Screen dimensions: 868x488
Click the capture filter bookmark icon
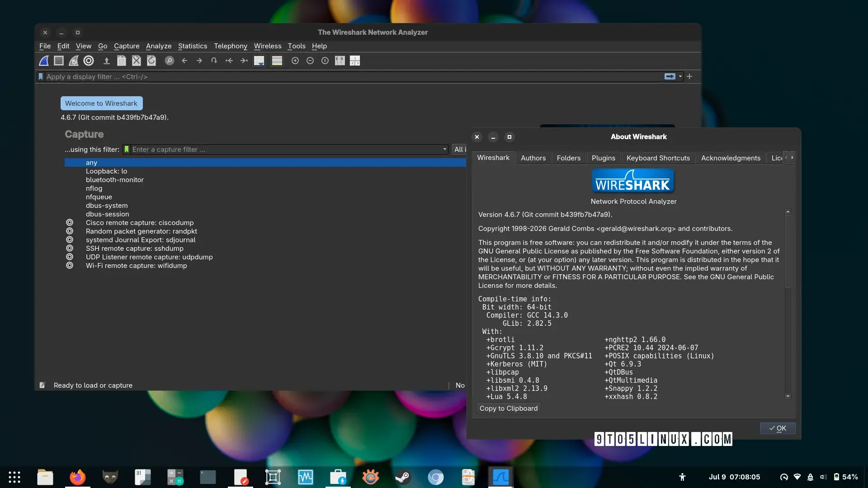coord(127,150)
